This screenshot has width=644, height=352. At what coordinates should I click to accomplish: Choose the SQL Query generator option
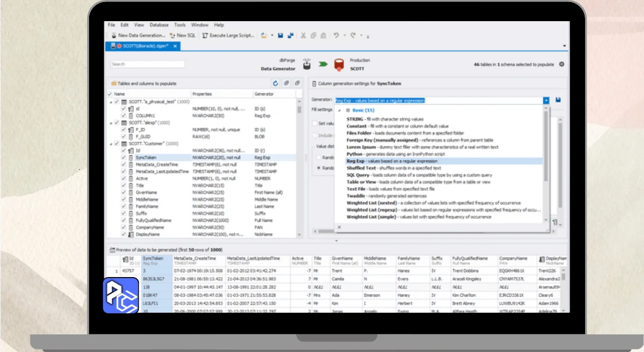pos(359,175)
